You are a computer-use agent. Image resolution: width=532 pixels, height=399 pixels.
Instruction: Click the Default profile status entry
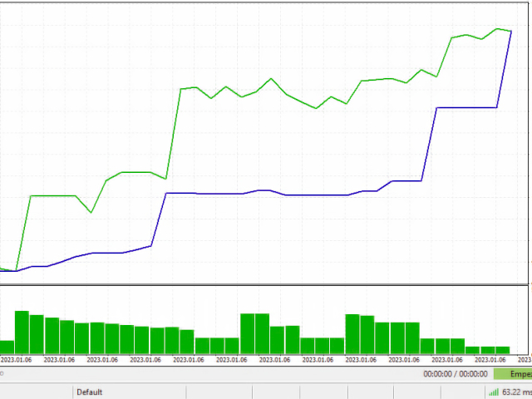click(x=90, y=392)
